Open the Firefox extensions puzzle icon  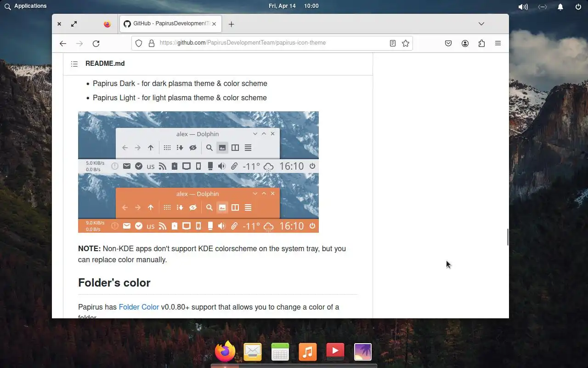click(x=481, y=43)
